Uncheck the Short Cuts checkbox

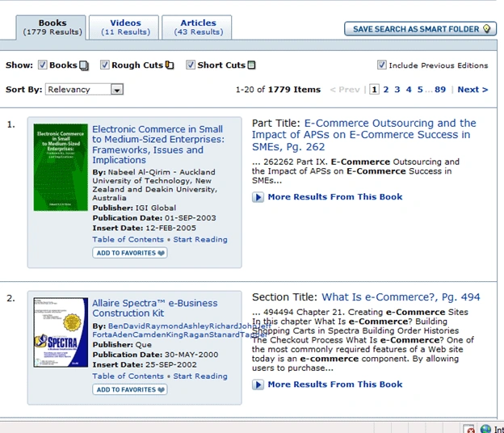[x=191, y=65]
